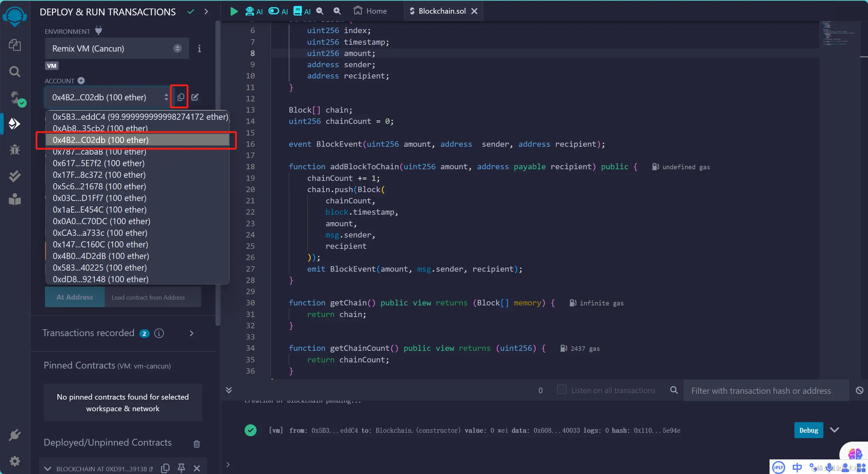Screen dimensions: 868x474
Task: Click the zoom in magnifier icon
Action: pos(337,11)
